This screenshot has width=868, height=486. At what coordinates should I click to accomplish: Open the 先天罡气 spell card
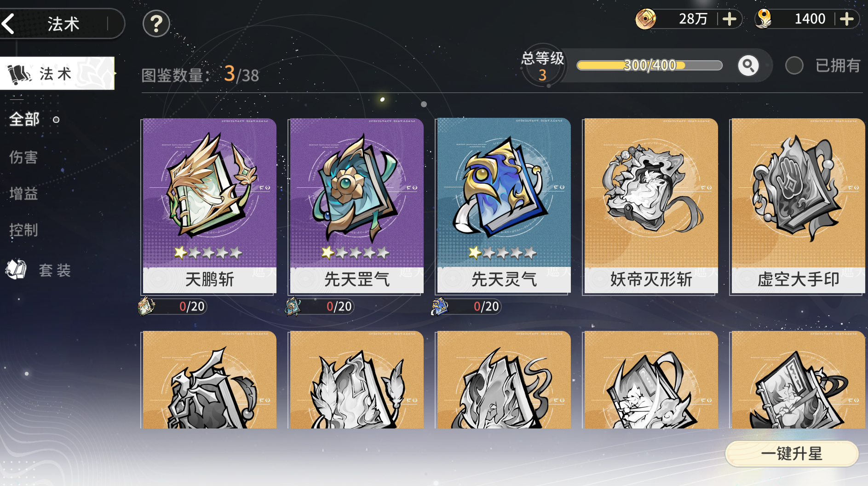tap(356, 206)
